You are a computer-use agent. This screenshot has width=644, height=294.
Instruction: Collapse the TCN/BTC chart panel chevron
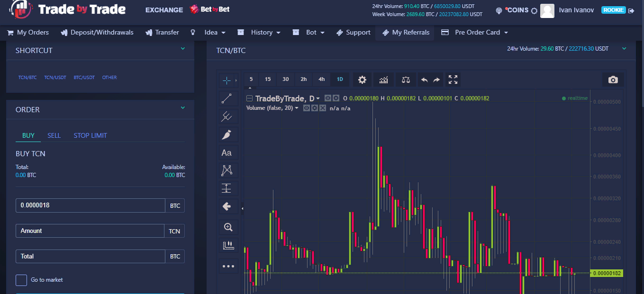pyautogui.click(x=624, y=48)
